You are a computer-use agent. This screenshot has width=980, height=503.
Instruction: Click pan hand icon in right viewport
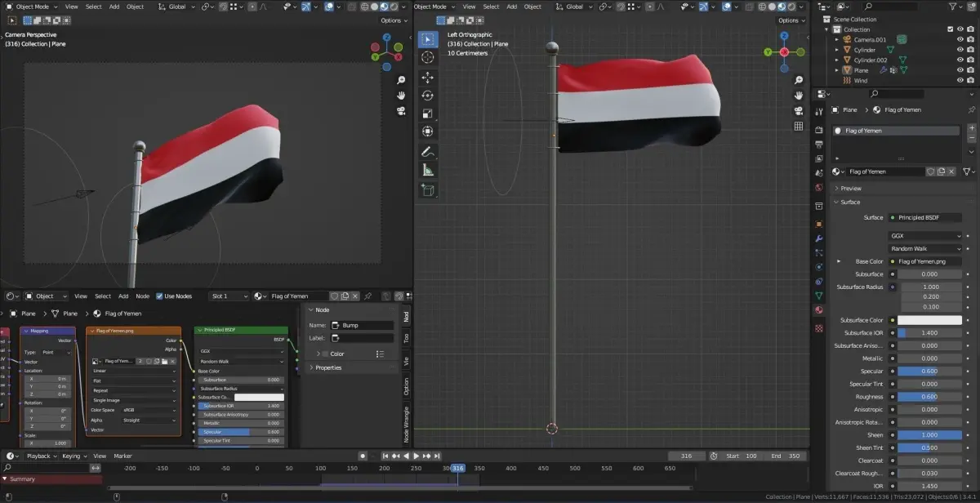point(799,95)
